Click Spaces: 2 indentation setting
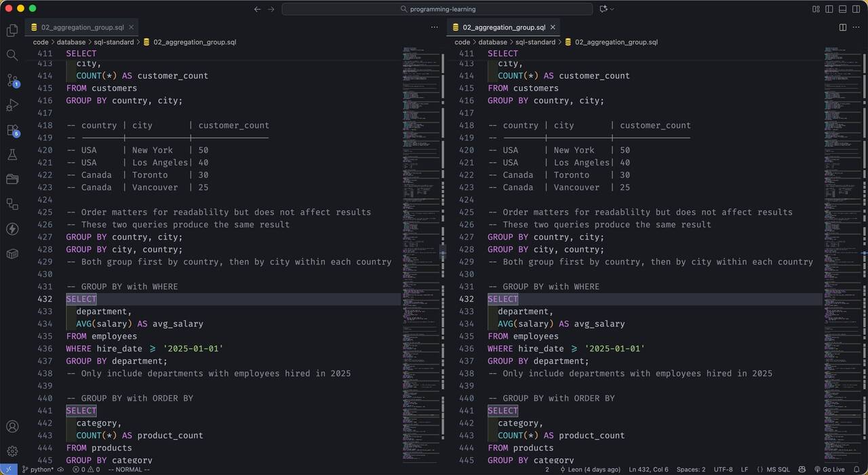Screen dimensions: 868x475 (691, 469)
